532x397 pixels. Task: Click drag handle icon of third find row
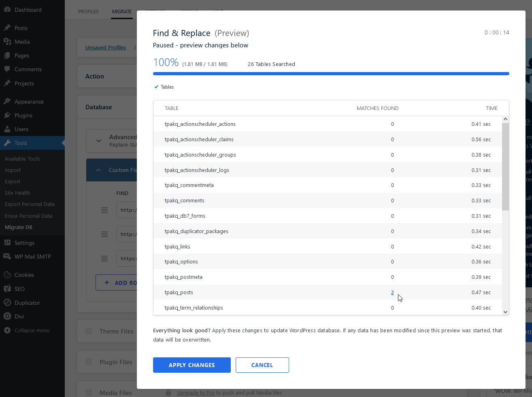click(x=104, y=259)
